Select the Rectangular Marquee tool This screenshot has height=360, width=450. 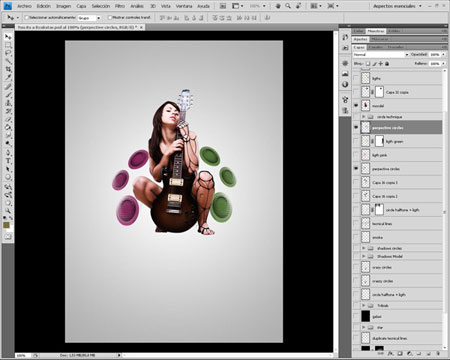click(x=8, y=45)
